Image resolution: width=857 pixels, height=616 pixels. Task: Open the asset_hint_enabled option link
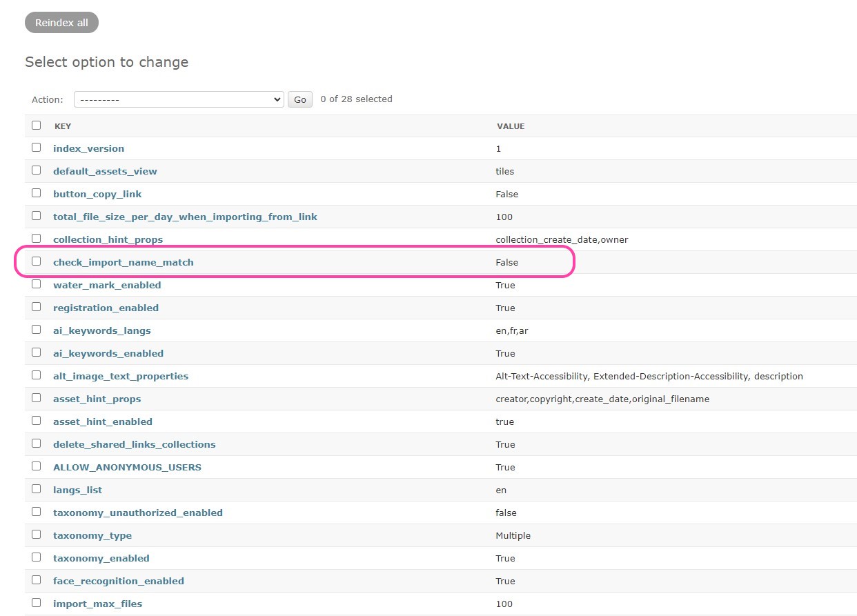pyautogui.click(x=103, y=421)
